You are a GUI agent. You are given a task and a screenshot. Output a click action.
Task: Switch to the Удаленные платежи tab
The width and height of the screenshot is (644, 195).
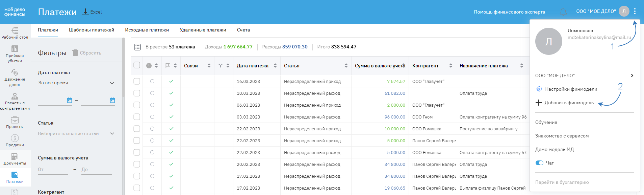tap(203, 30)
